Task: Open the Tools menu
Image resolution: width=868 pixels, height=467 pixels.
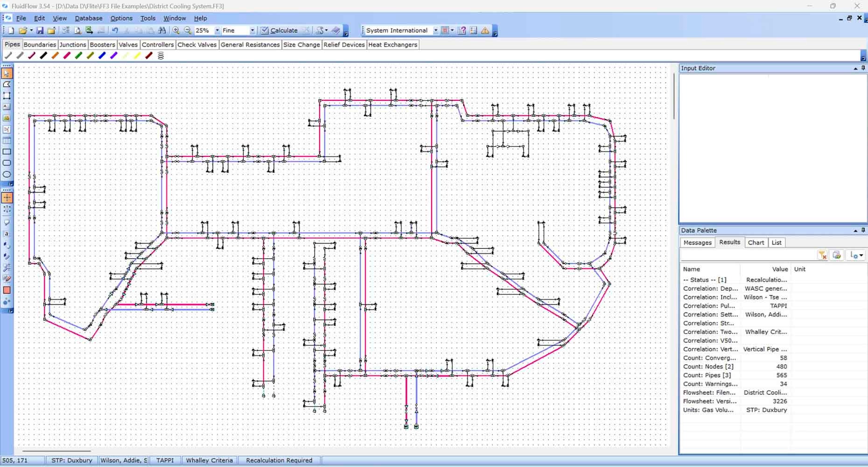Action: coord(148,18)
